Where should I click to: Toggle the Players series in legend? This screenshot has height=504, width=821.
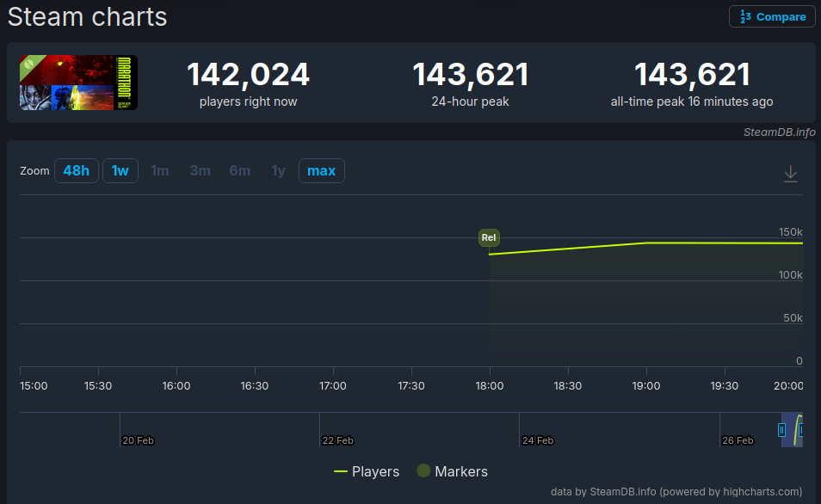tap(367, 471)
